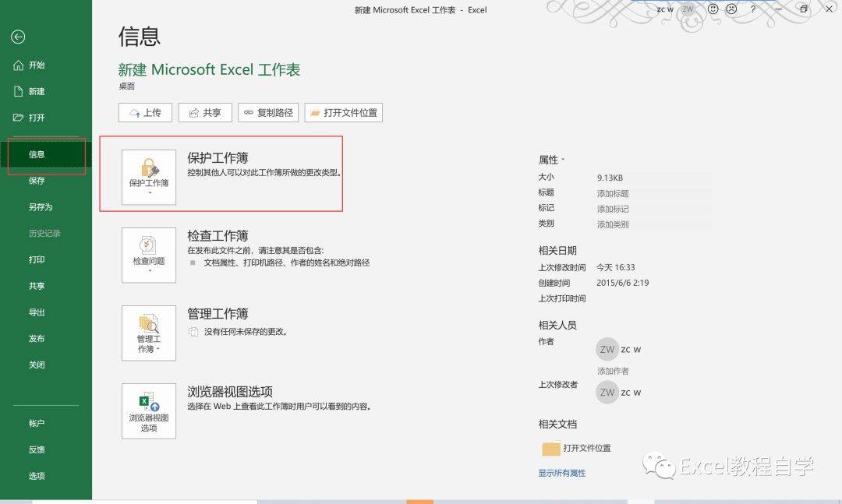Click the 上次修改者 avatar
This screenshot has height=504, width=842.
[x=607, y=393]
